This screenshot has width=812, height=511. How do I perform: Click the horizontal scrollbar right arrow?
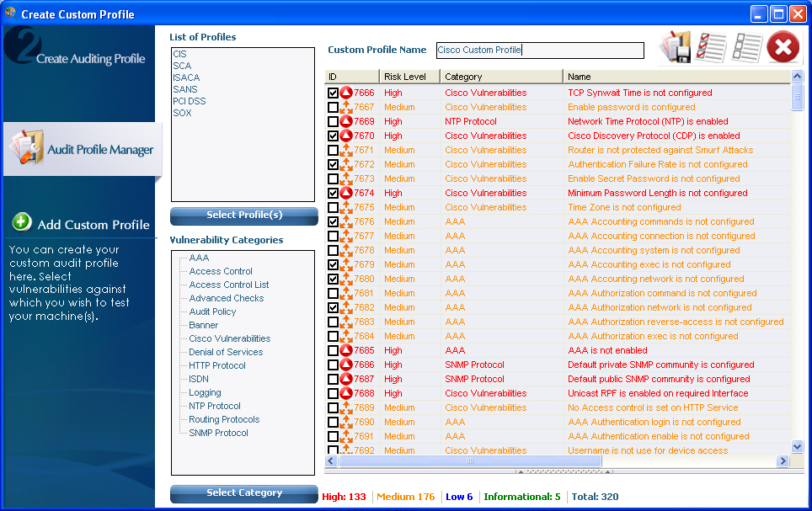[x=783, y=460]
